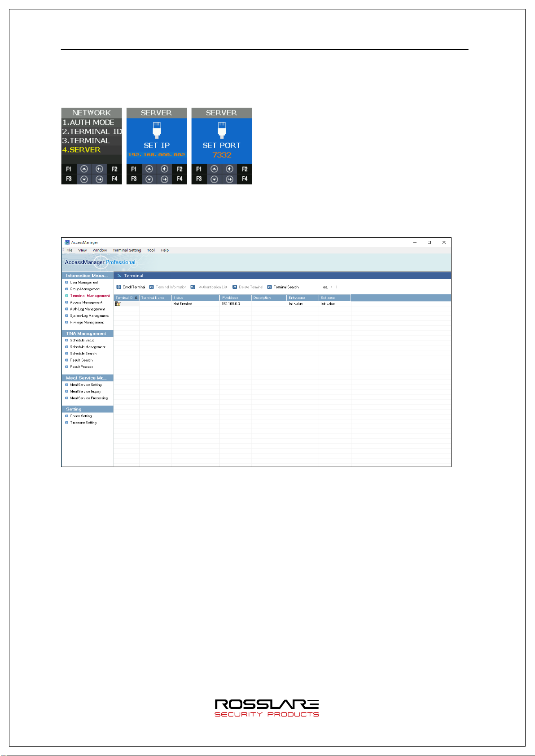The width and height of the screenshot is (535, 756).
Task: Tap the F4 key on SET IP screen
Action: click(180, 179)
